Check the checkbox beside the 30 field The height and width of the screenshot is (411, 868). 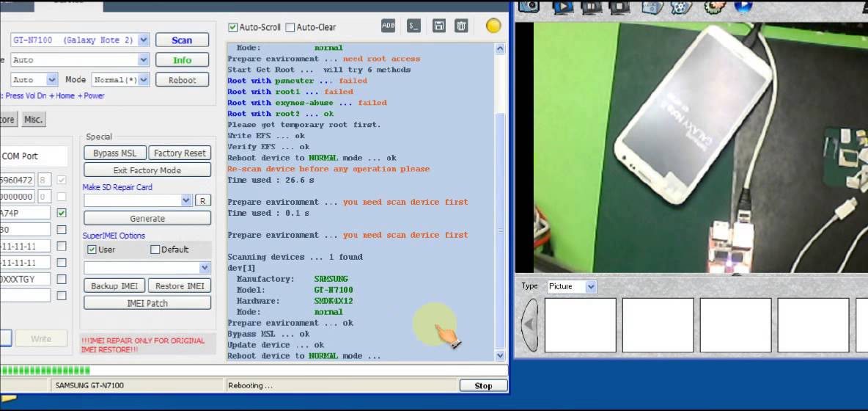click(x=62, y=229)
